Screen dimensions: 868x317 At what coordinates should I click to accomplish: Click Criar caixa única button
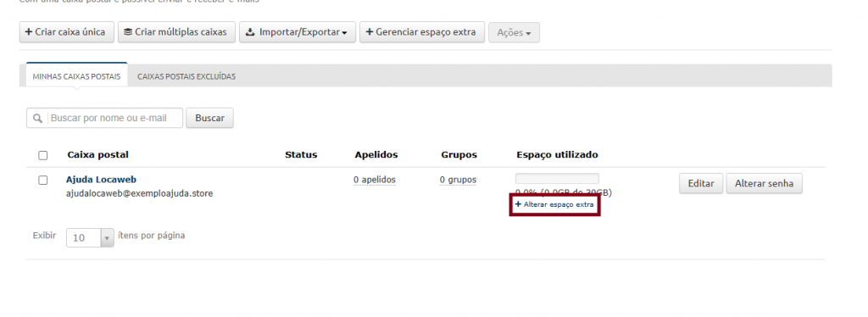[x=66, y=32]
